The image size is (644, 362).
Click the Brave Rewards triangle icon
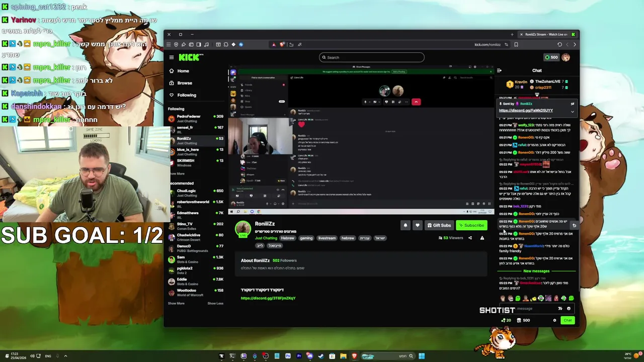274,44
